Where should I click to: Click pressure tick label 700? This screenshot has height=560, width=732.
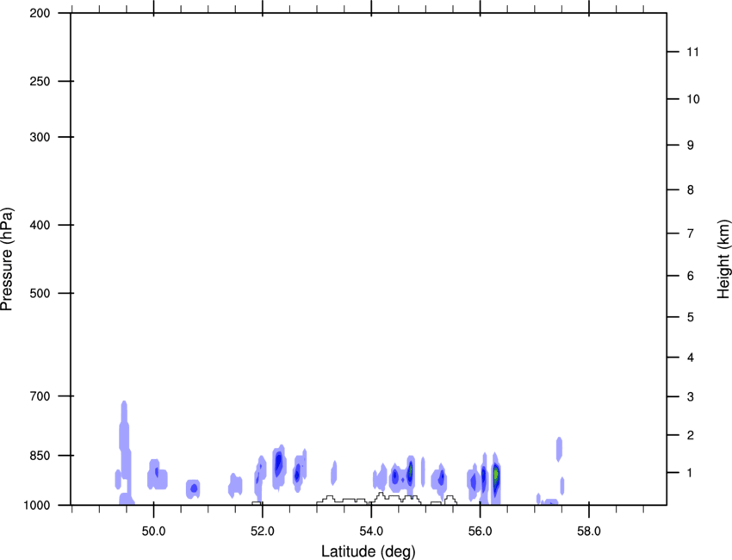[40, 396]
